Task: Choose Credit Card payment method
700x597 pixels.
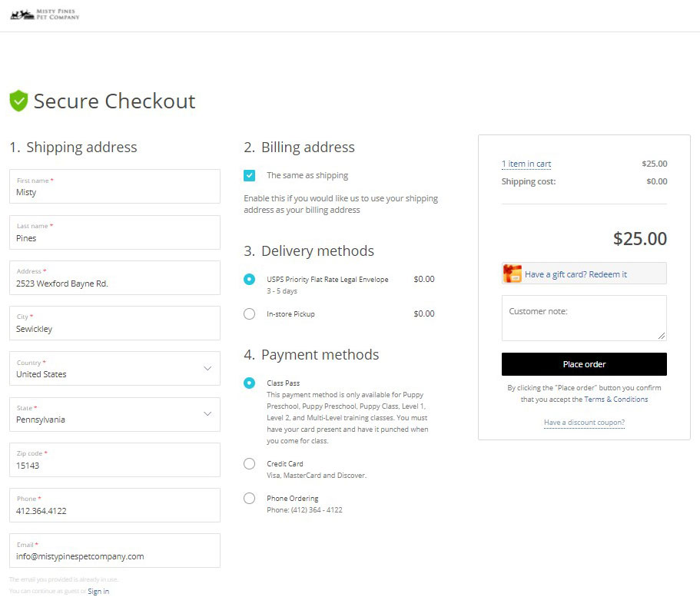Action: (x=249, y=463)
